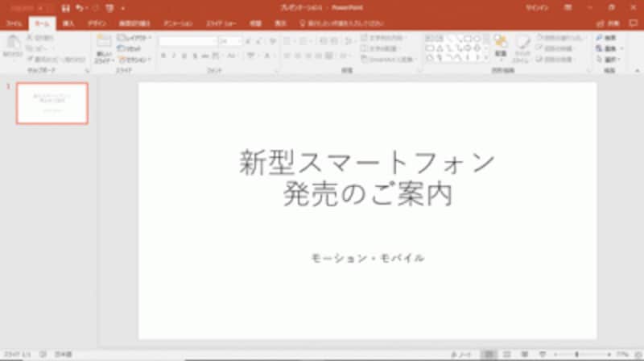
Task: Click the Save icon in the title bar
Action: point(65,8)
